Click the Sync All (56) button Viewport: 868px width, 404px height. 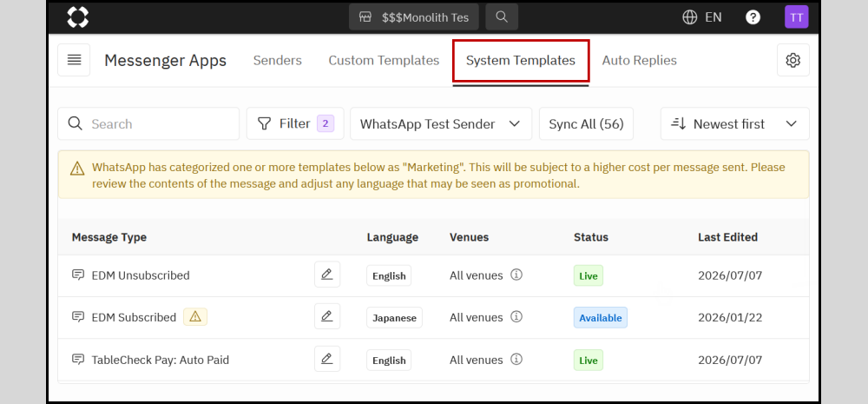(586, 123)
